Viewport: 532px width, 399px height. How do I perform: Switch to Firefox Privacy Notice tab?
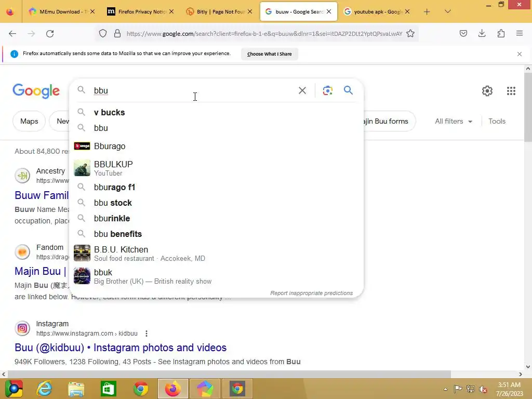point(141,12)
